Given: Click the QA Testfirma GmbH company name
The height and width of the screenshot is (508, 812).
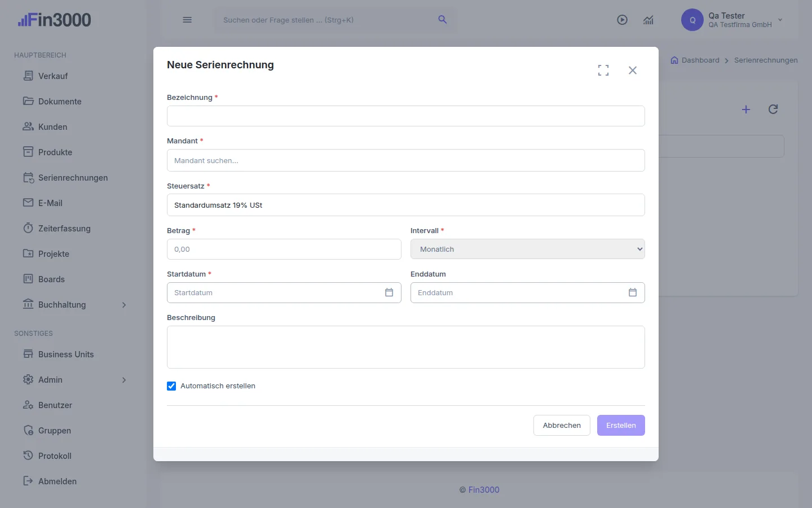Looking at the screenshot, I should (740, 25).
